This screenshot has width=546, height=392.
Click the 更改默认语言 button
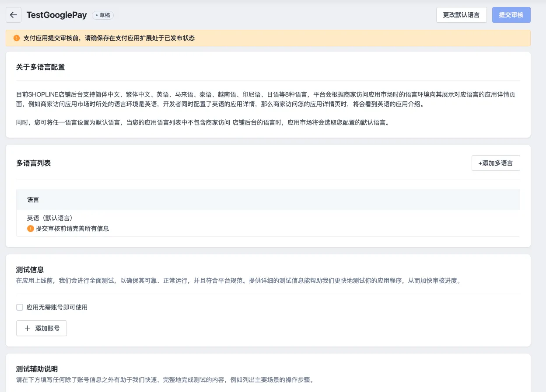[462, 15]
